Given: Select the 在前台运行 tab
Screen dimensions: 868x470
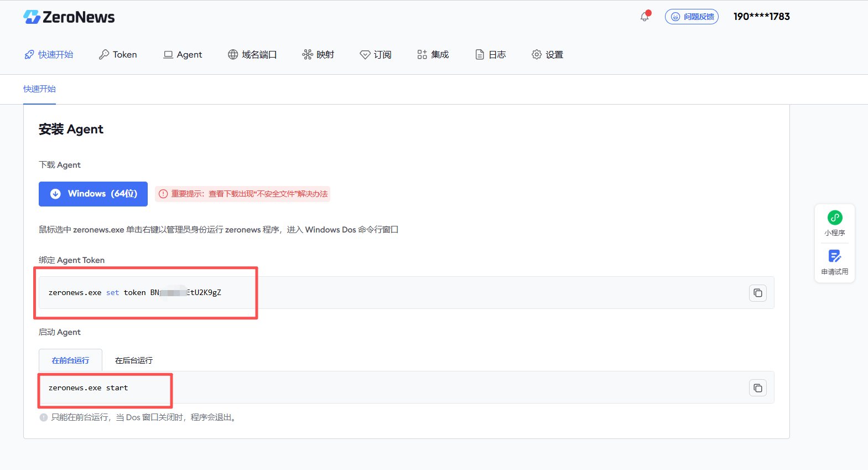Looking at the screenshot, I should point(70,360).
